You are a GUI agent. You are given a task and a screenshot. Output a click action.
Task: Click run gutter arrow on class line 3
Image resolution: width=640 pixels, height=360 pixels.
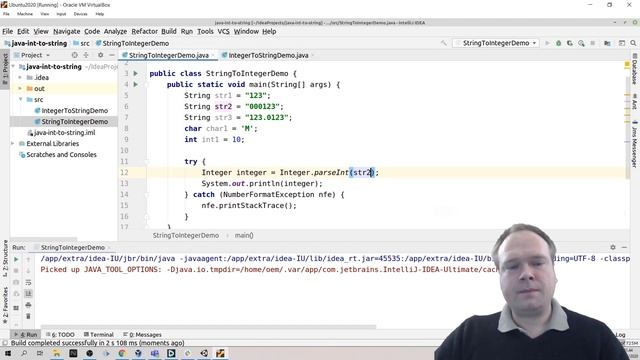pyautogui.click(x=136, y=73)
